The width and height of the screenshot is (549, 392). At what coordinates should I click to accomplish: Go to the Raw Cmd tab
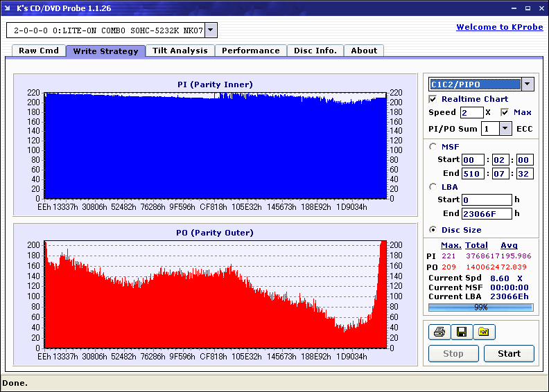point(39,51)
